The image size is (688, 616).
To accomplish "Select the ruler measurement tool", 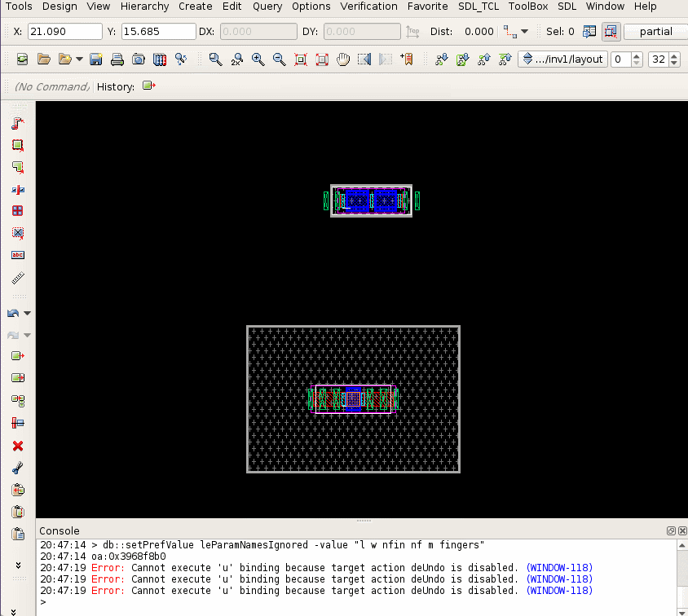I will (18, 278).
